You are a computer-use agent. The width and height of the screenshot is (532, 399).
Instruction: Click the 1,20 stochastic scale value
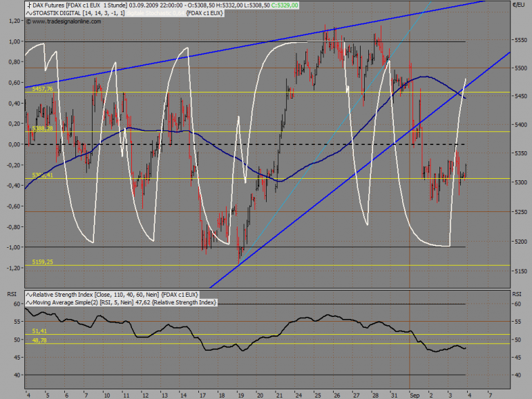15,21
